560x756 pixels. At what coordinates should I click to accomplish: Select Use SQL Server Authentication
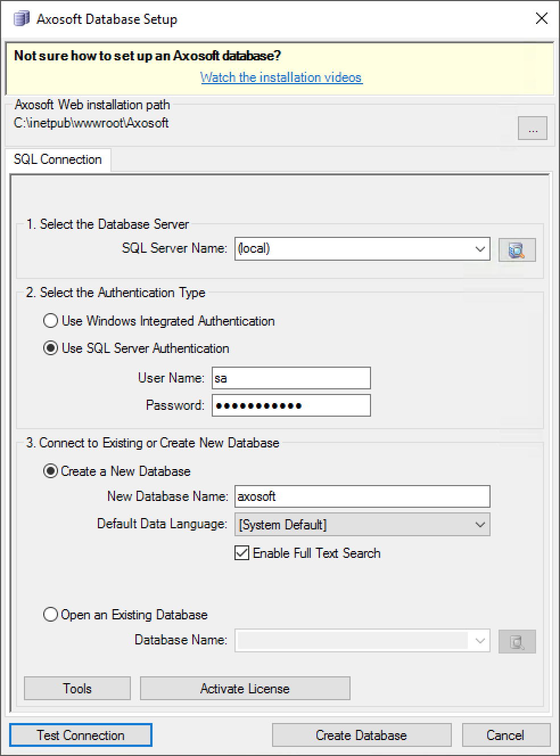pos(50,348)
